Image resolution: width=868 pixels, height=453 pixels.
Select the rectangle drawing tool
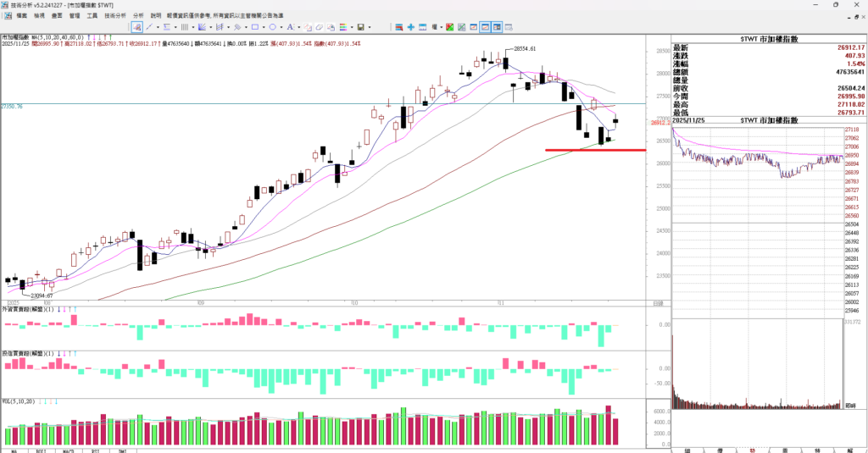point(253,27)
